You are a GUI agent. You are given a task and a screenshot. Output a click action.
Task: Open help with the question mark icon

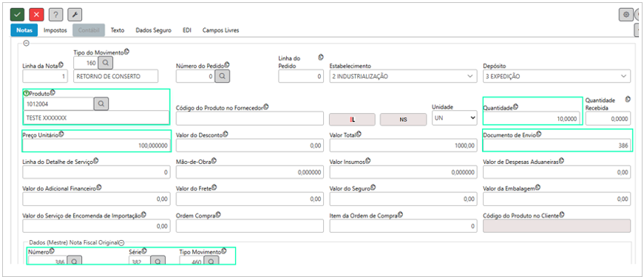pos(56,15)
